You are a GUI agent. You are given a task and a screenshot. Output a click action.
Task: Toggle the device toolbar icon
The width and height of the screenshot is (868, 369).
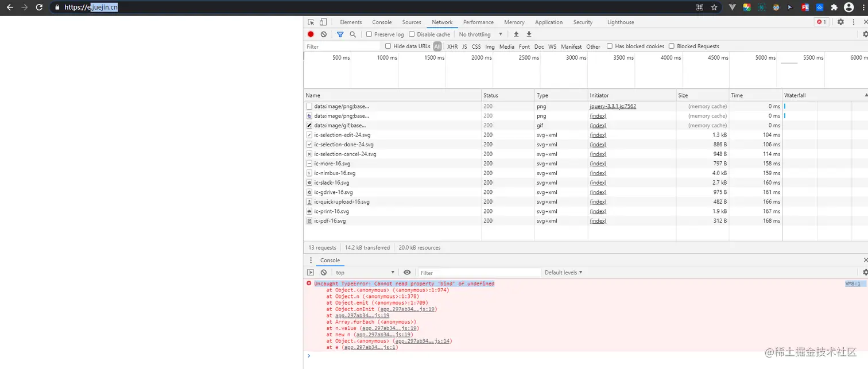pyautogui.click(x=323, y=22)
